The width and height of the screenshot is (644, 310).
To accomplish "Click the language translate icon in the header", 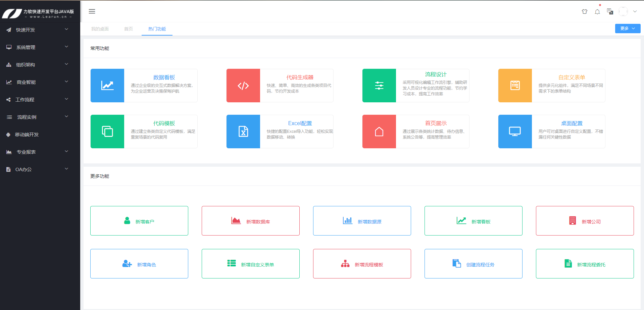I will point(610,11).
